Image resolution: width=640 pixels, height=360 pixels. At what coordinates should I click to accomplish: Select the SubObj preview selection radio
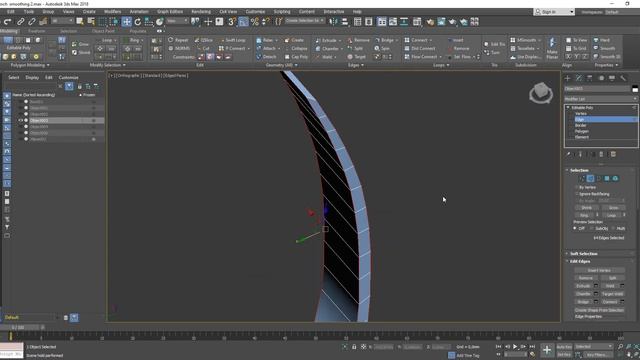pos(591,228)
